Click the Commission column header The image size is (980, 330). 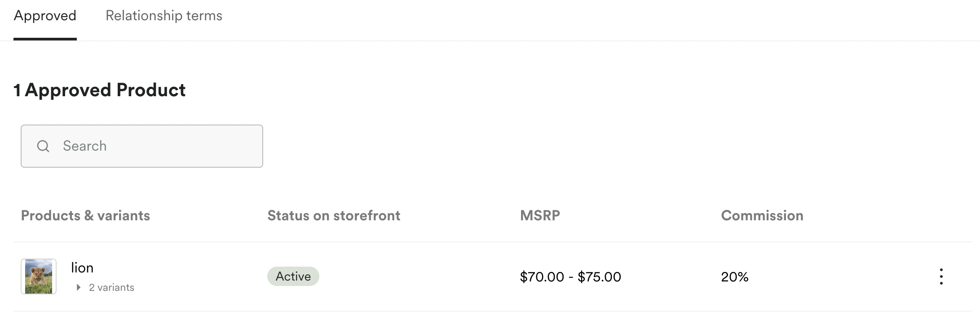point(762,215)
